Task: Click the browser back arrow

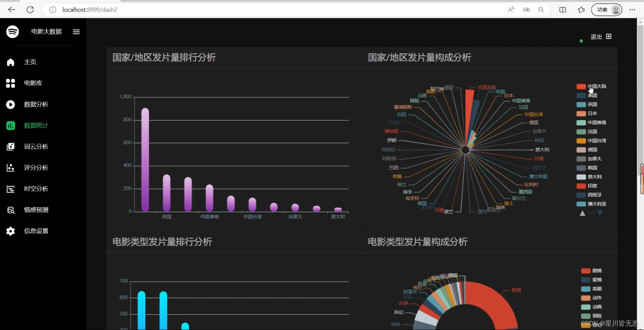Action: (x=12, y=10)
